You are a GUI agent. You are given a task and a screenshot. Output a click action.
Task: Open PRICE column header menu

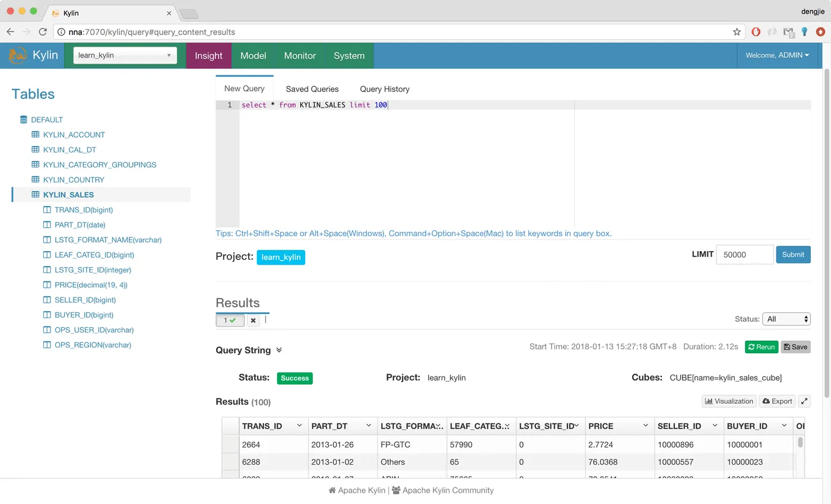pos(645,426)
